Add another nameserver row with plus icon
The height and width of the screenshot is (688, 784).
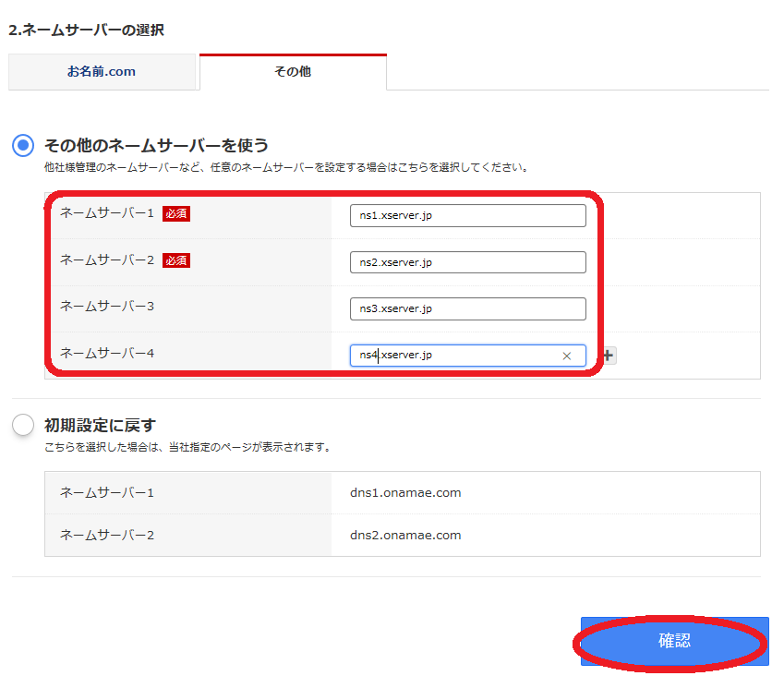click(608, 356)
